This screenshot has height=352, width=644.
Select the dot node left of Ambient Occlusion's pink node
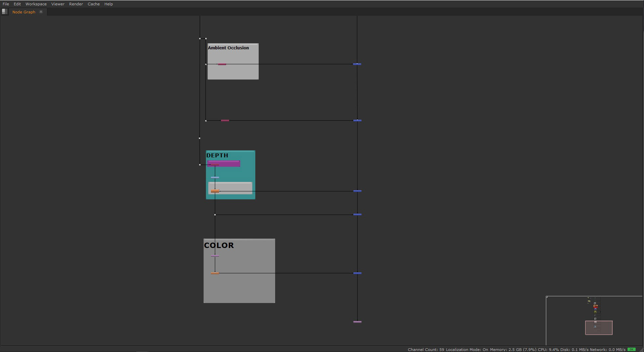coord(206,64)
